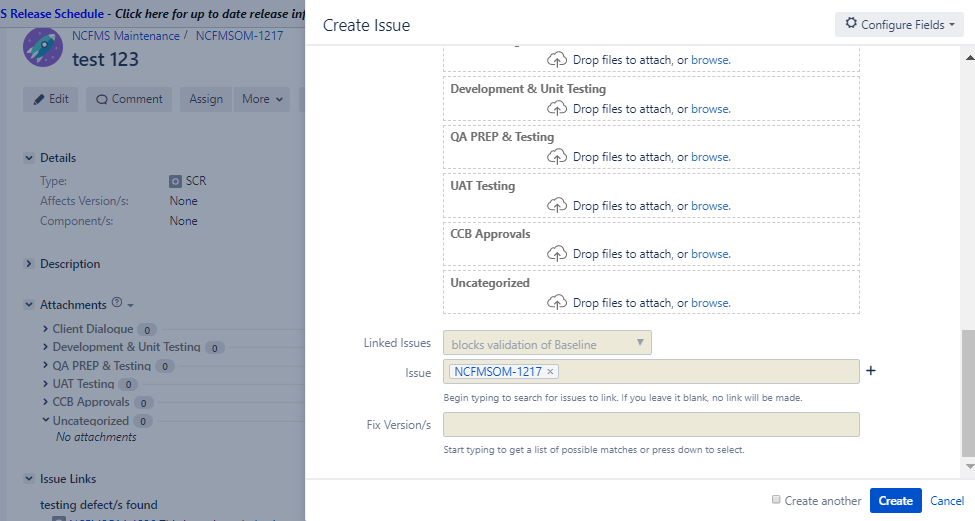Click the scrollbar down arrow in dialog
Screen dimensions: 975x521
[x=969, y=466]
